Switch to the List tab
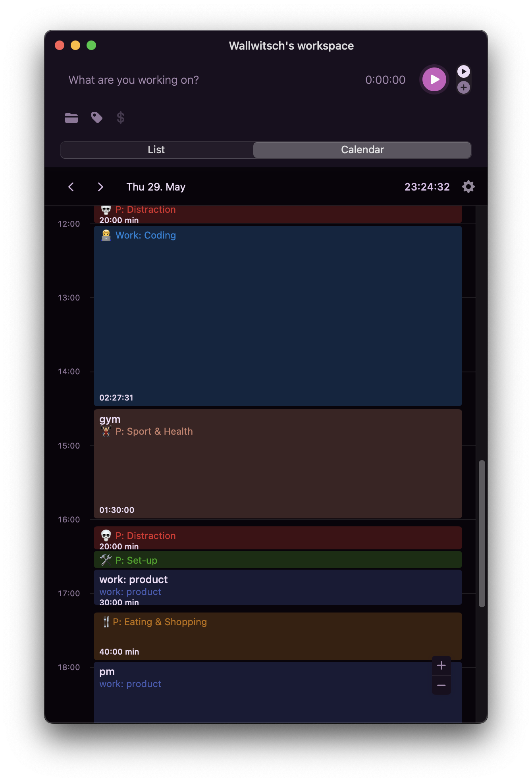Screen dimensions: 532x782 [156, 150]
